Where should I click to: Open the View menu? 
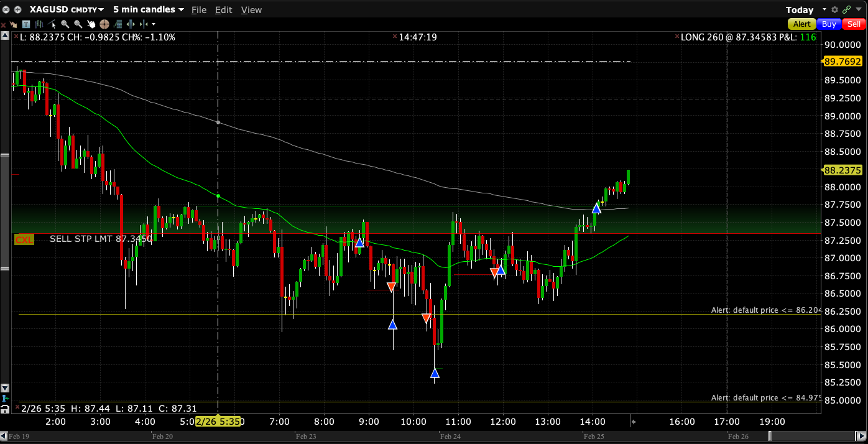coord(251,10)
